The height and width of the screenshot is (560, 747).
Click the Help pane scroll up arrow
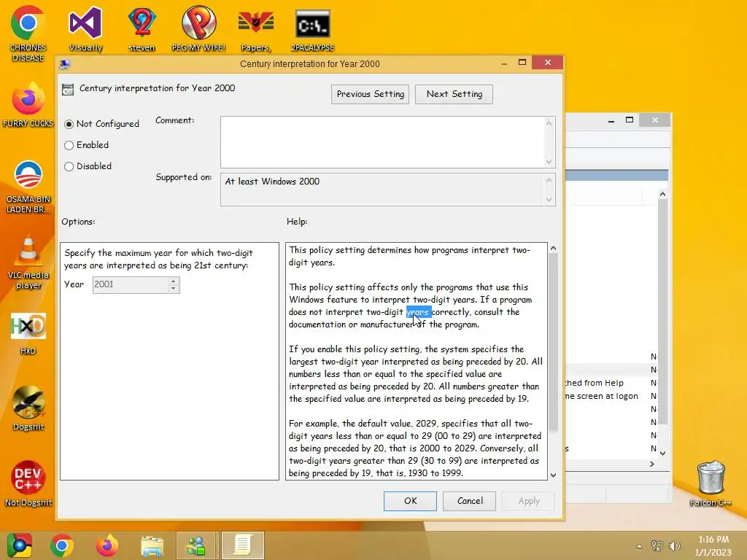[553, 248]
